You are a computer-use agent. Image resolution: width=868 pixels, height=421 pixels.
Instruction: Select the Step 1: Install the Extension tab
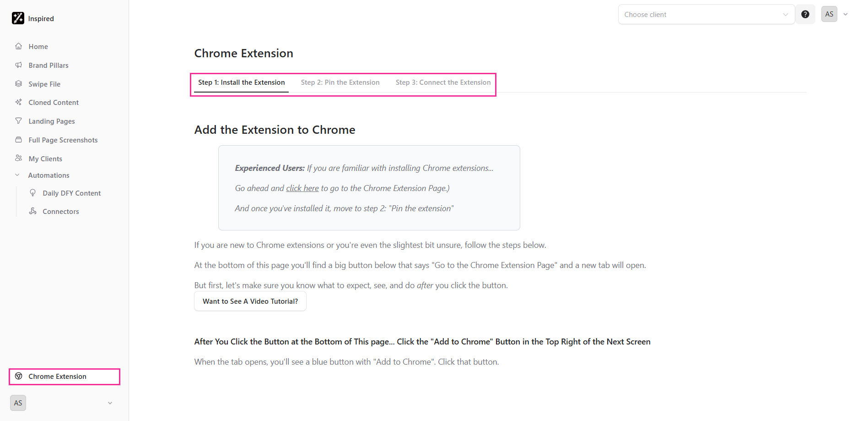click(x=242, y=82)
